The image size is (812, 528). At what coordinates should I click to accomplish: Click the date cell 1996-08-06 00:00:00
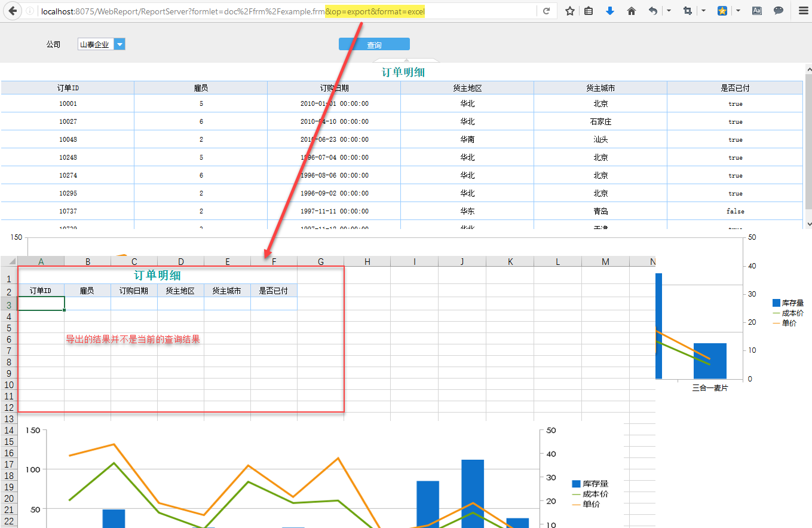click(x=334, y=175)
